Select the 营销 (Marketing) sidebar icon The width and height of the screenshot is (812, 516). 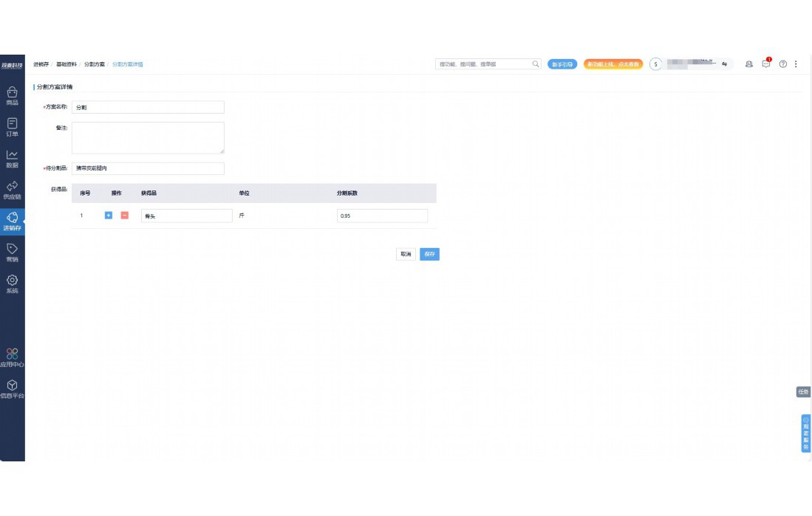tap(12, 252)
